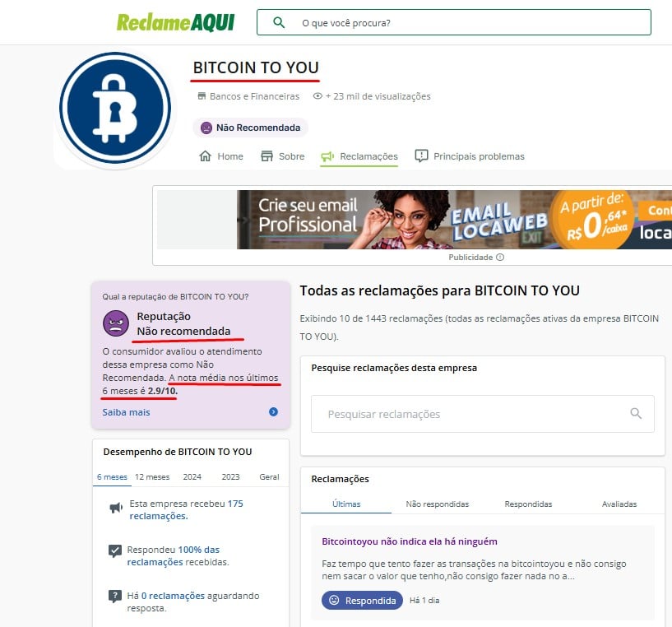Select the Geral performance tab
672x627 pixels.
269,477
